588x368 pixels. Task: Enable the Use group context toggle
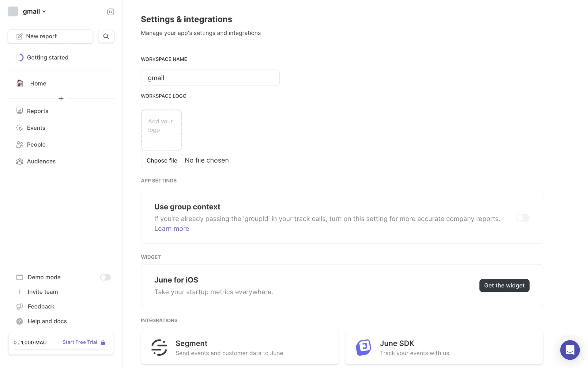(522, 218)
